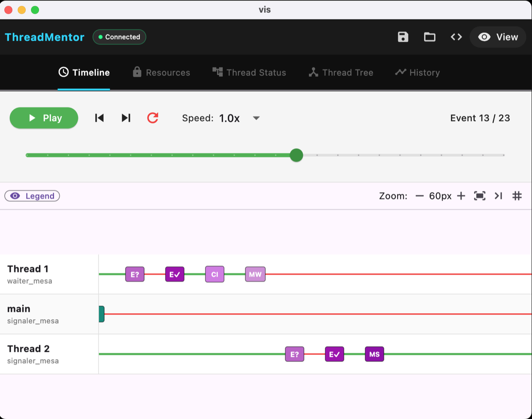Click the ThreadMentor logo text
This screenshot has width=532, height=419.
tap(44, 37)
